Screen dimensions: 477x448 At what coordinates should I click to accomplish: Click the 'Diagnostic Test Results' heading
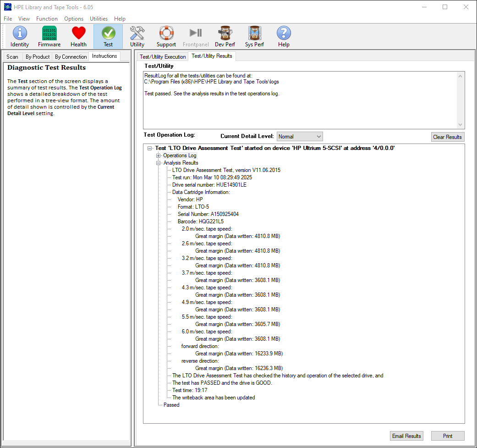pos(47,67)
